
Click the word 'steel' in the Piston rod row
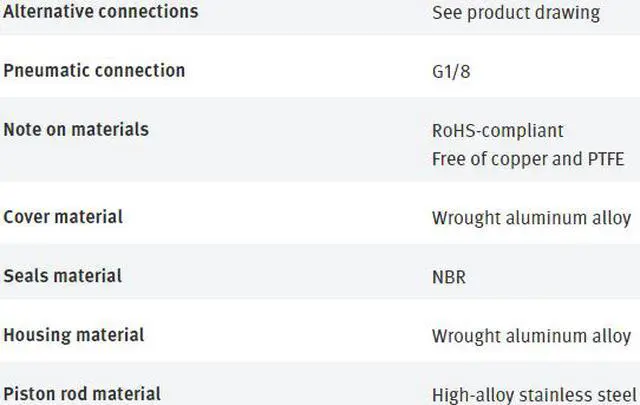pyautogui.click(x=616, y=395)
